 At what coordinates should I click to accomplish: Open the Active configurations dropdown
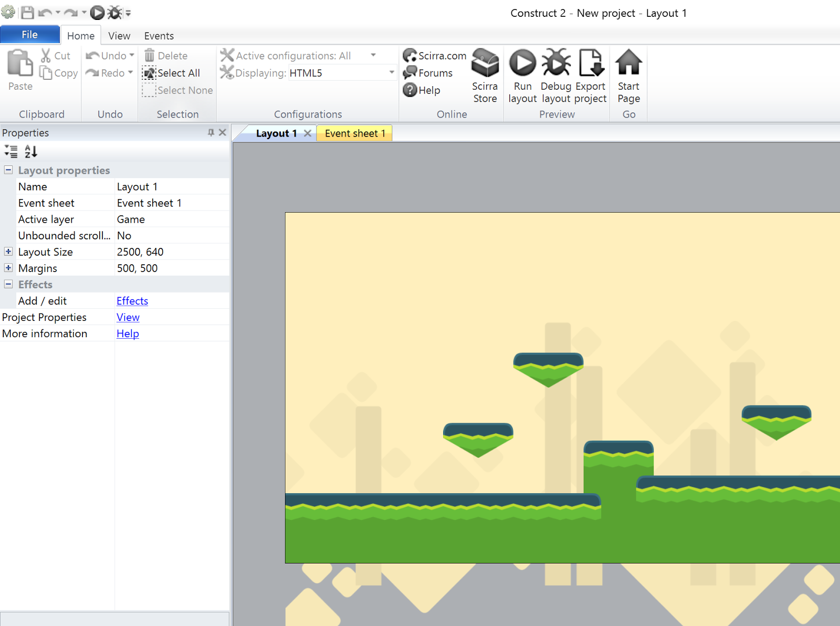[373, 55]
